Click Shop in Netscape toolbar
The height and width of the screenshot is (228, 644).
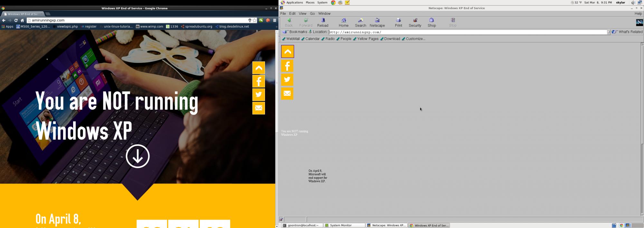coord(431,23)
